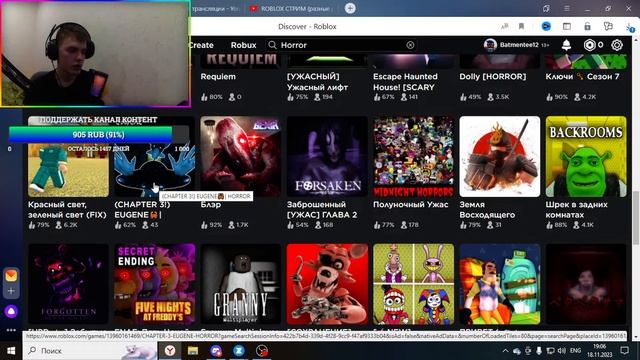Open the red Foxy game thumbnail

point(327,284)
